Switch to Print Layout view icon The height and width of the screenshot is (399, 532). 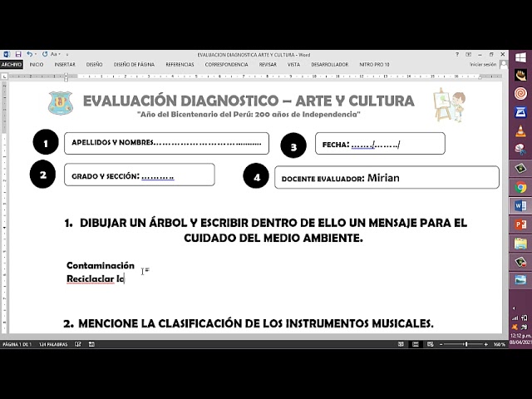pos(416,344)
